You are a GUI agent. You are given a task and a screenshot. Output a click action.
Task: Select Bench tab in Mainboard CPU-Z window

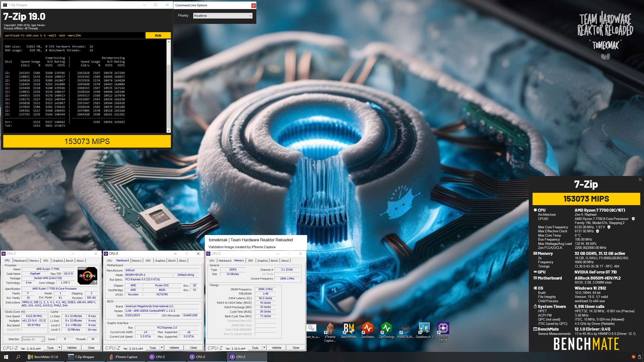click(172, 261)
